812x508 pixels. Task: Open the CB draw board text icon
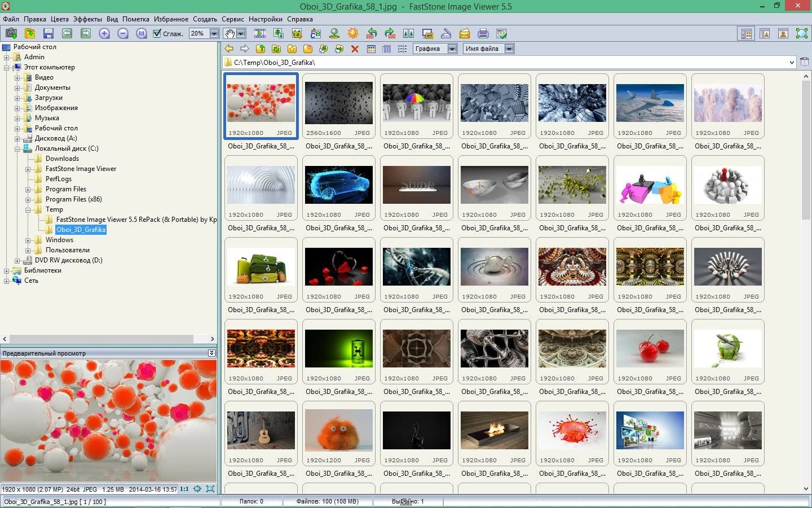(x=316, y=33)
